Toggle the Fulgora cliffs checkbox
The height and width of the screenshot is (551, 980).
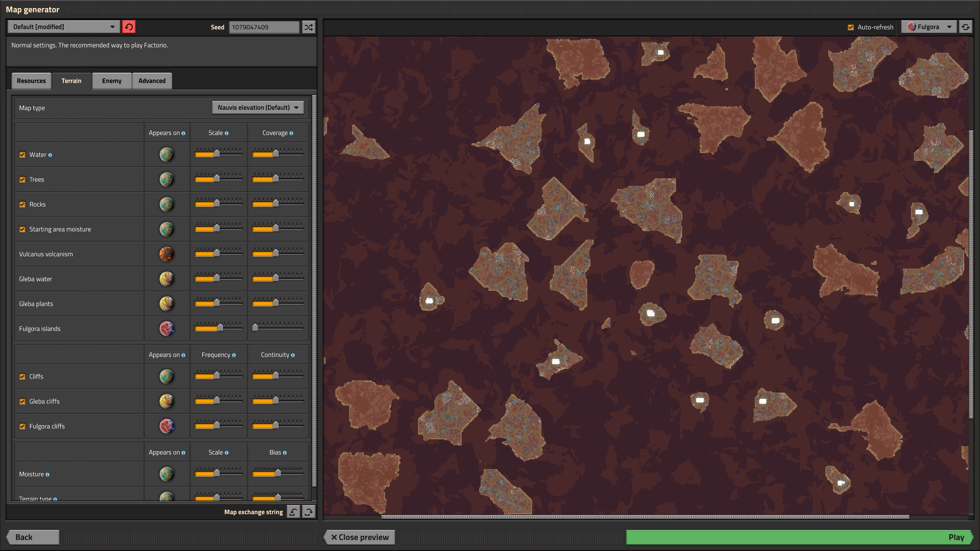pos(23,426)
